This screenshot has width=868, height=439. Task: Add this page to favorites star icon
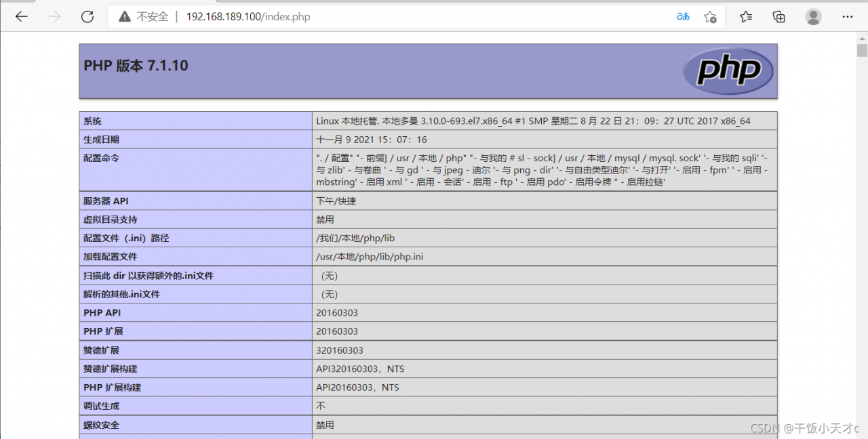pyautogui.click(x=710, y=17)
